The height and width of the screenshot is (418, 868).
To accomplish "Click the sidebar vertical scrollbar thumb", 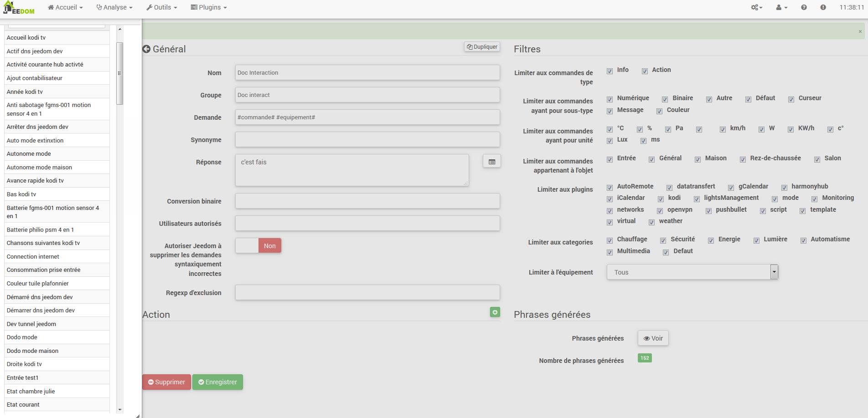I will pos(120,73).
